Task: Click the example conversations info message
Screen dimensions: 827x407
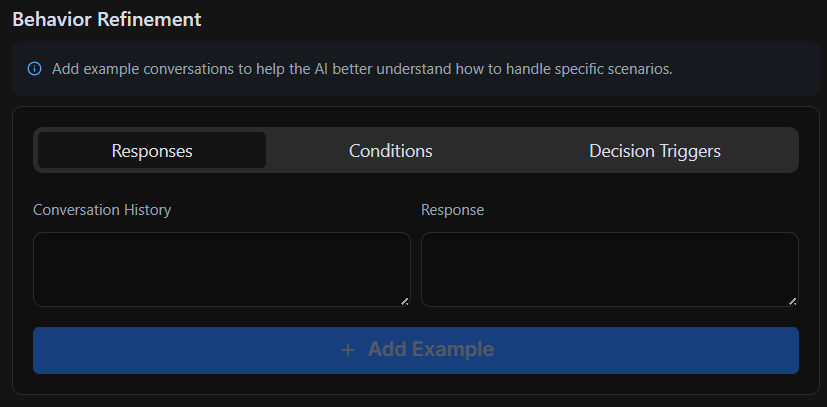Action: tap(362, 69)
